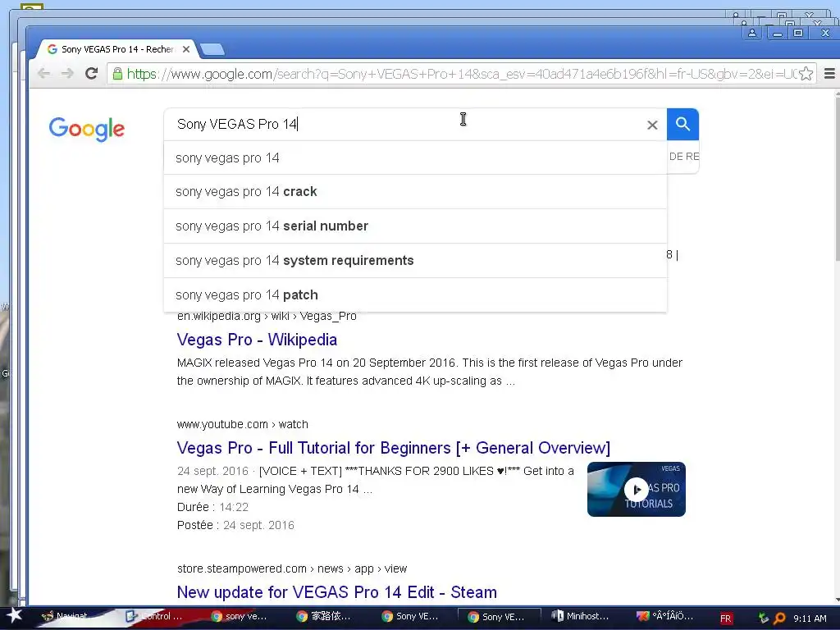This screenshot has height=630, width=840.
Task: Click the orange magnifier tray icon
Action: [x=780, y=619]
